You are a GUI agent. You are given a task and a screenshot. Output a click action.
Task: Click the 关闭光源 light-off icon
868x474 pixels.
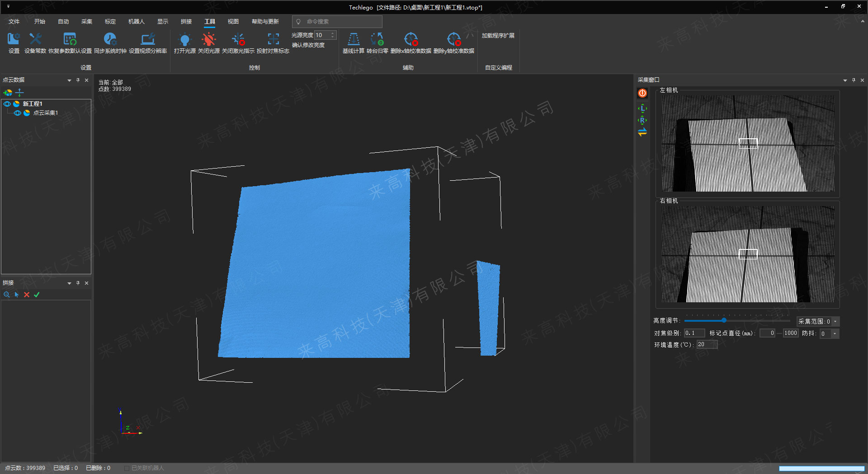(209, 40)
